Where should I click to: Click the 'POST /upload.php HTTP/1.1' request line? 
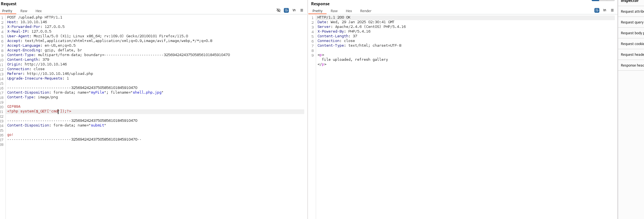coord(35,17)
